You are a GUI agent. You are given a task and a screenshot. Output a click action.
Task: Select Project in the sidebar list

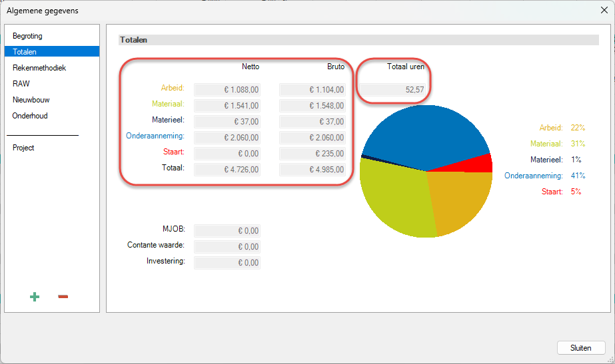click(23, 148)
